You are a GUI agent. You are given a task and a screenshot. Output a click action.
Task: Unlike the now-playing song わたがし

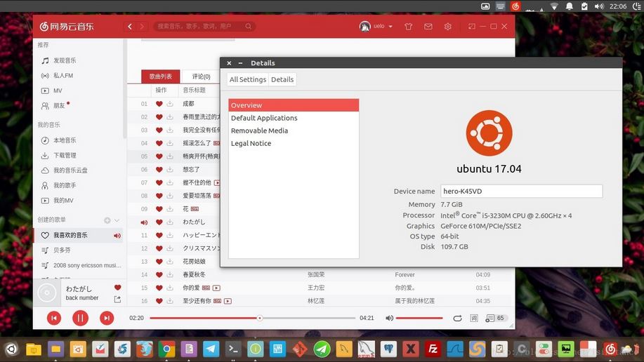pyautogui.click(x=117, y=288)
